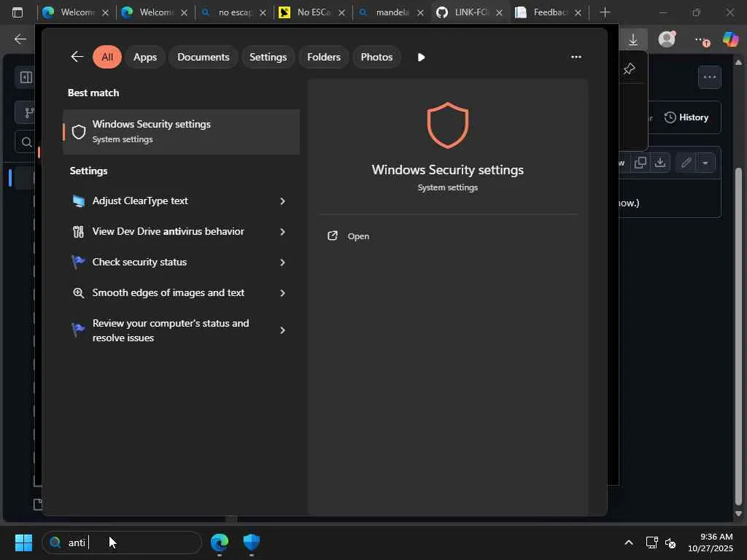
Task: Click GitHub file search magnifier icon
Action: [26, 142]
